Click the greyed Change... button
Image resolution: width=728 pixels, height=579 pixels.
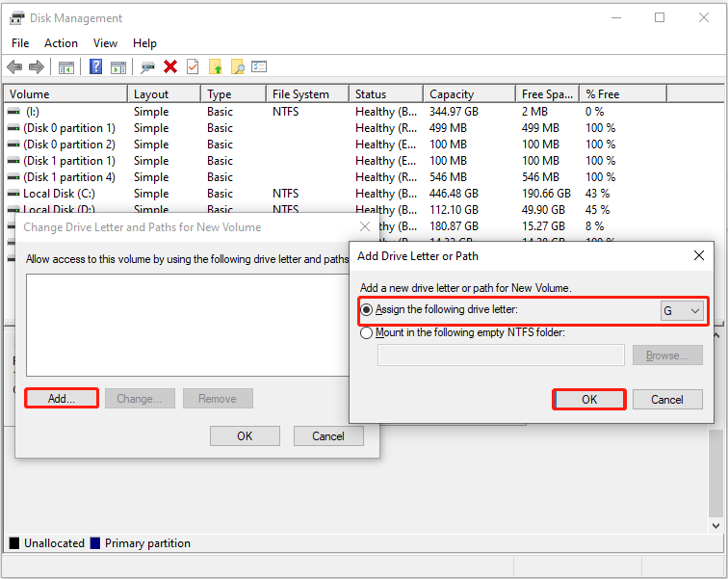(x=140, y=399)
